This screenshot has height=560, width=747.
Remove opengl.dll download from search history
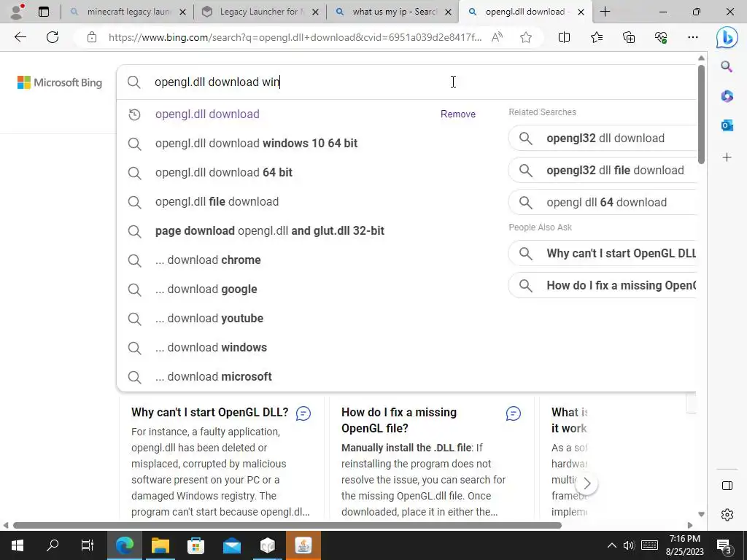[458, 114]
